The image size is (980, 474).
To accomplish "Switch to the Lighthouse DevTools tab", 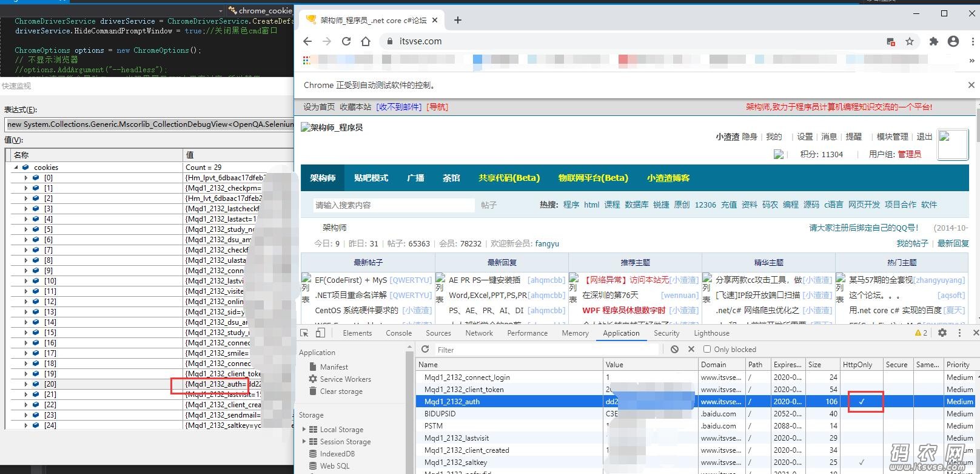I will [x=711, y=333].
